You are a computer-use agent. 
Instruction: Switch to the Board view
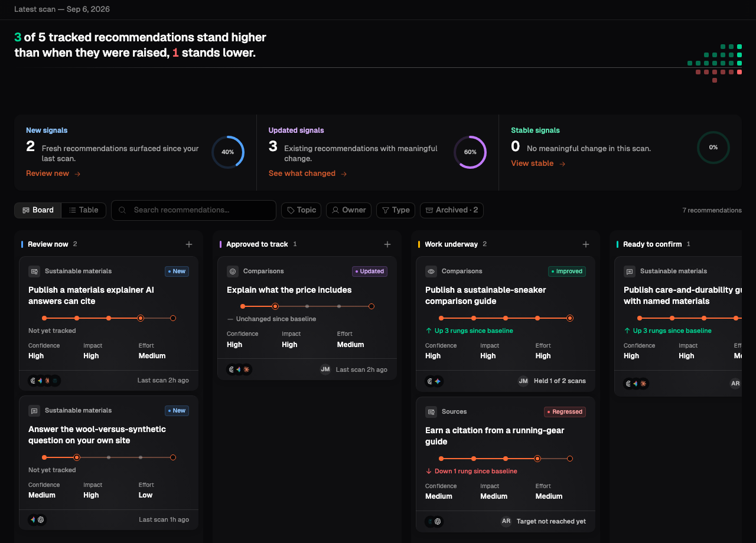click(38, 210)
